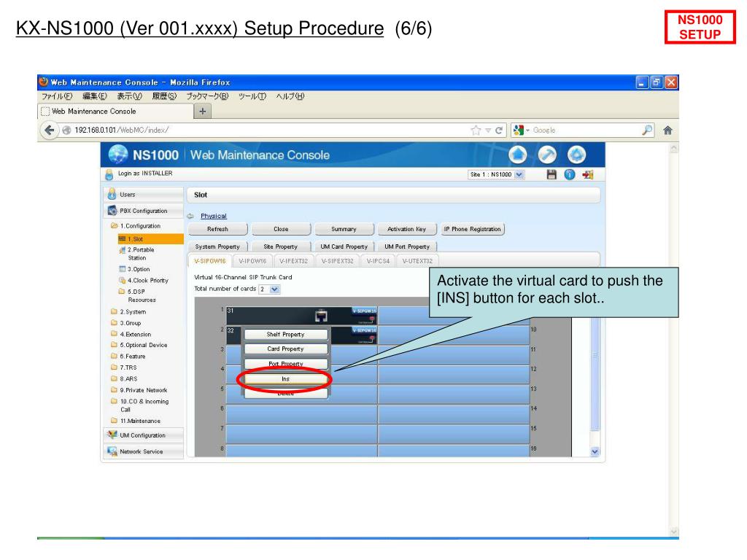The height and width of the screenshot is (560, 747).
Task: Expand 9.Private Network folder
Action: pyautogui.click(x=139, y=390)
